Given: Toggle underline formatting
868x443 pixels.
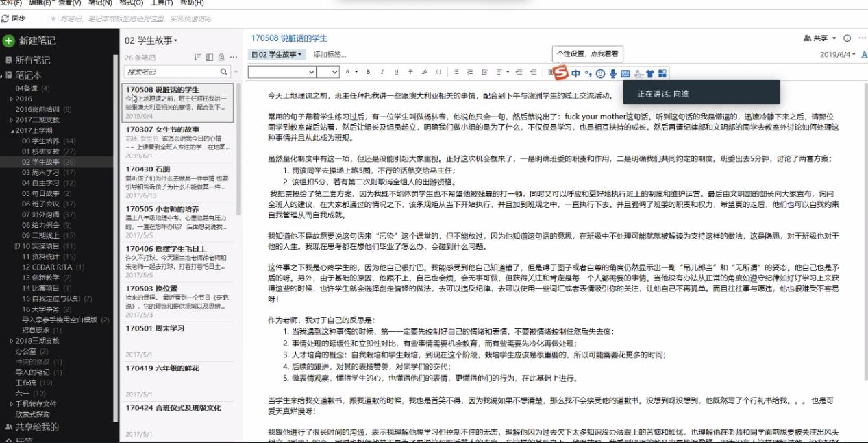Looking at the screenshot, I should [x=396, y=71].
